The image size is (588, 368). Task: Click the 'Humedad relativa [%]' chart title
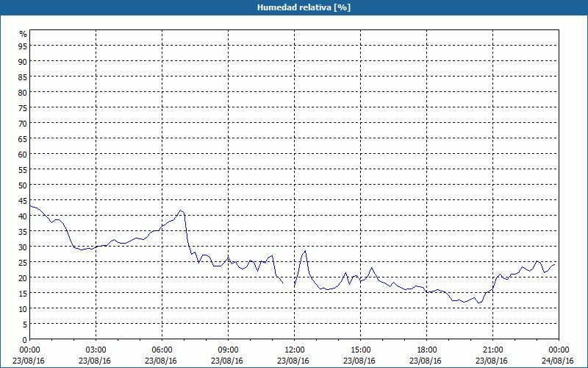click(x=304, y=7)
